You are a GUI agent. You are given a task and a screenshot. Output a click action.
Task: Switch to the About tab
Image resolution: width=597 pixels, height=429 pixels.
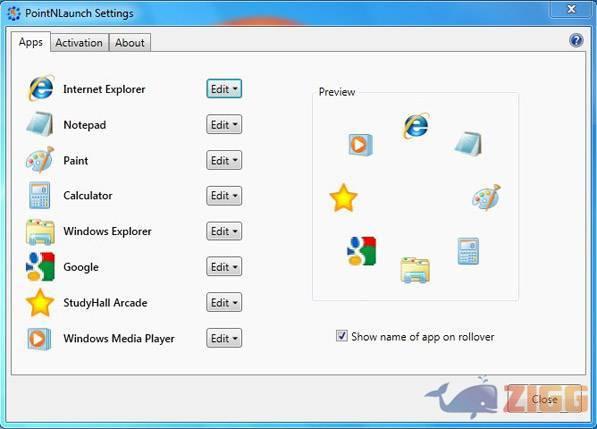(x=130, y=43)
